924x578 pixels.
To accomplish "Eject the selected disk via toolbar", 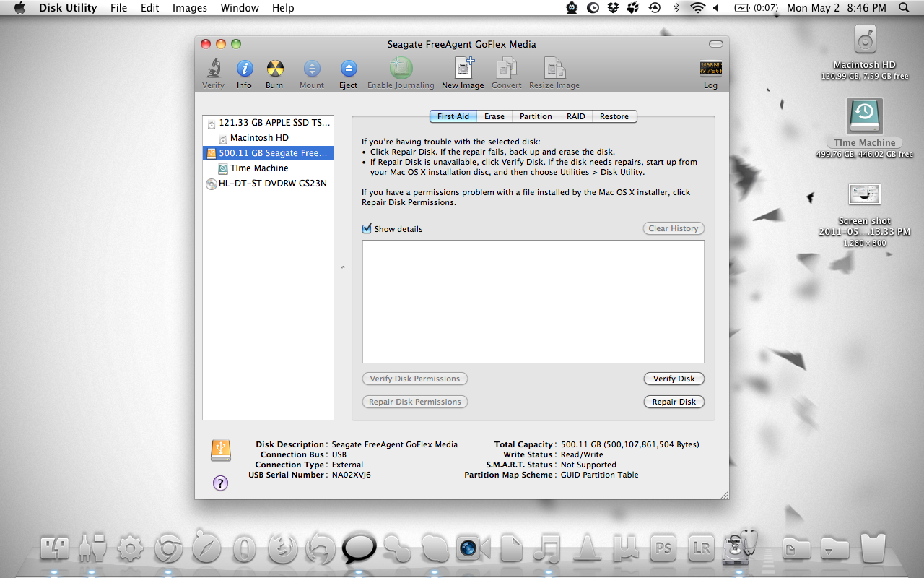I will pos(349,69).
